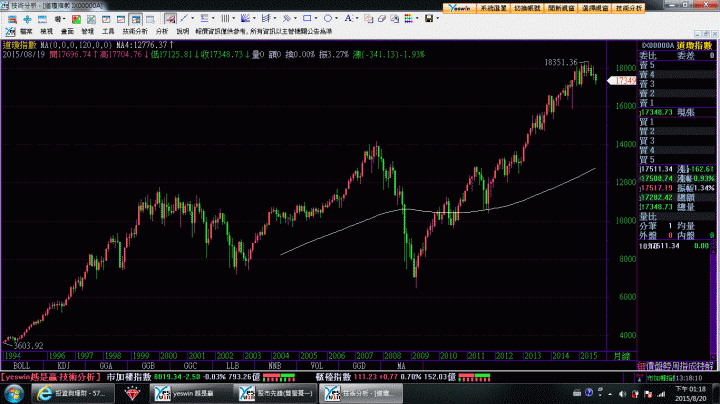
Task: Switch to the GGA indicator tab
Action: (x=106, y=366)
